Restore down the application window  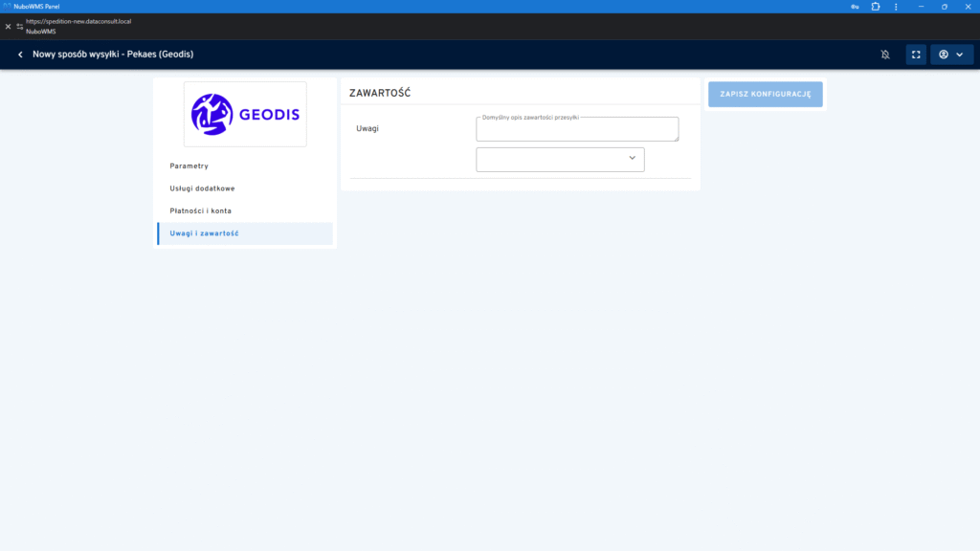(x=944, y=6)
